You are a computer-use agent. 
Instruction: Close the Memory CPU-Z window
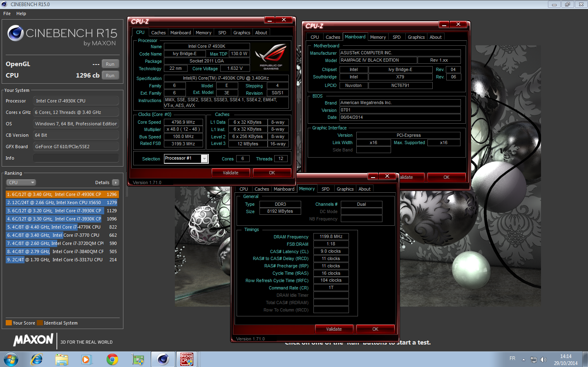(x=387, y=176)
